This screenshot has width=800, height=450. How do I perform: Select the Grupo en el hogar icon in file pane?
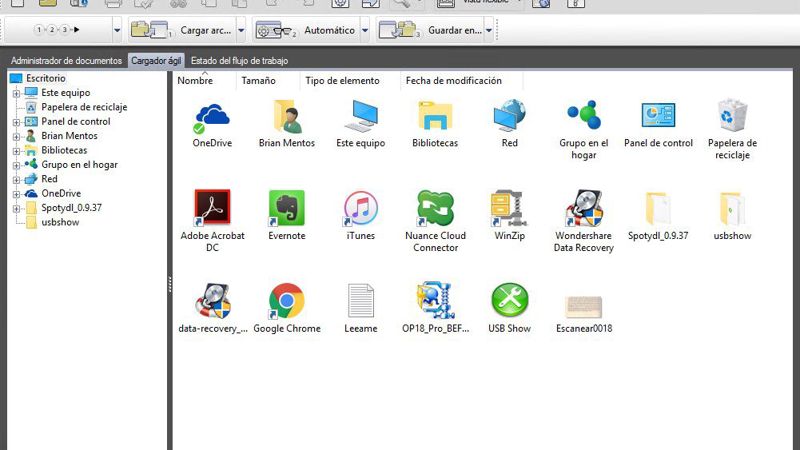(x=584, y=115)
